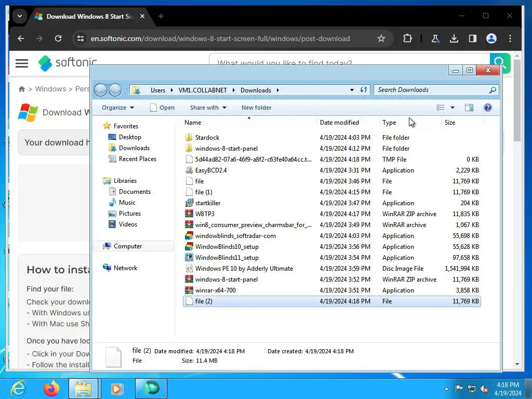Toggle Chrome side panel icon
The height and width of the screenshot is (399, 532).
pos(472,38)
